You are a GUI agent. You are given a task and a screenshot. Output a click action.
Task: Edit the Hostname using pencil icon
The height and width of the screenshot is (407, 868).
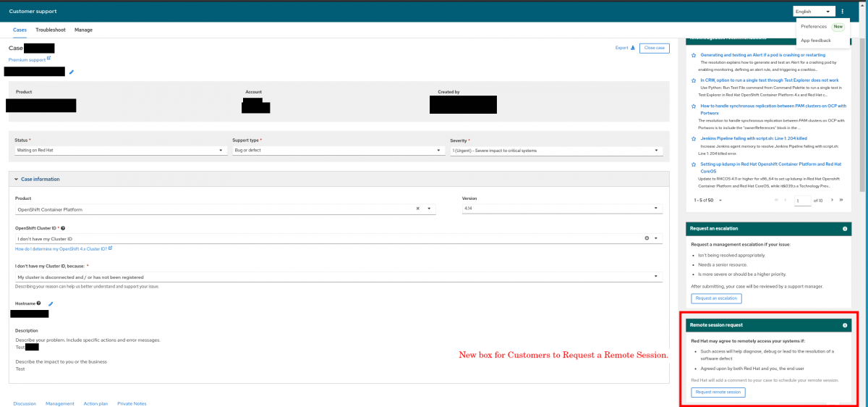pyautogui.click(x=51, y=304)
